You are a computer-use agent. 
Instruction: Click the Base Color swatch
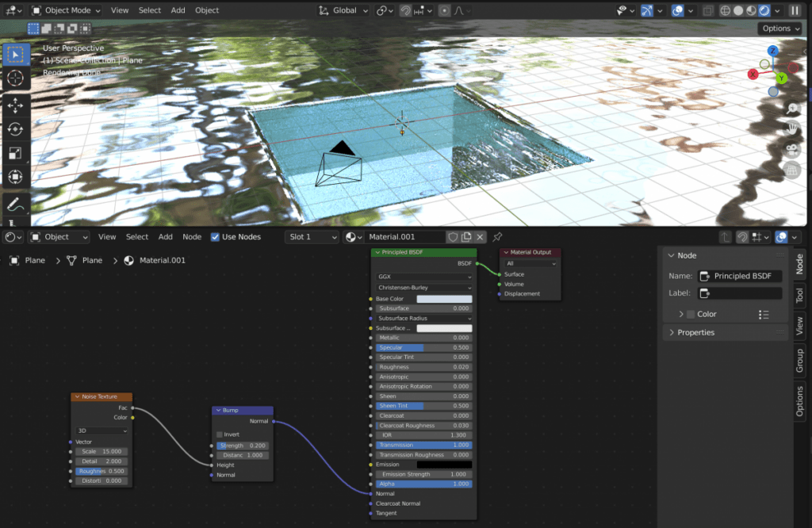click(x=444, y=299)
